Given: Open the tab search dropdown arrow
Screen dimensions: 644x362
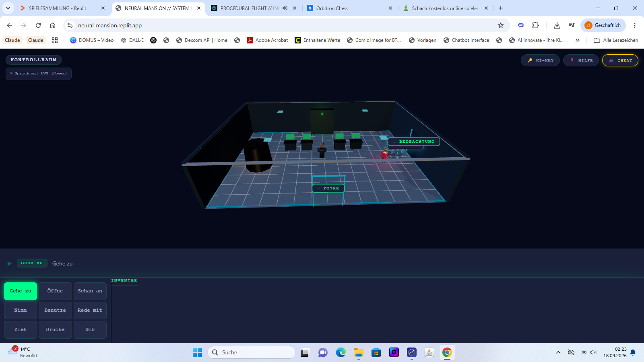Looking at the screenshot, I should coord(8,8).
